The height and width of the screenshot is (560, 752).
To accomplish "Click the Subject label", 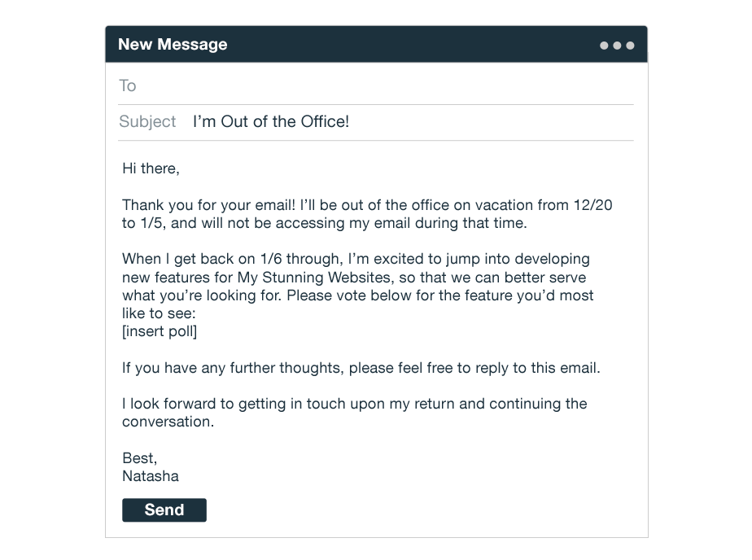I will (147, 121).
